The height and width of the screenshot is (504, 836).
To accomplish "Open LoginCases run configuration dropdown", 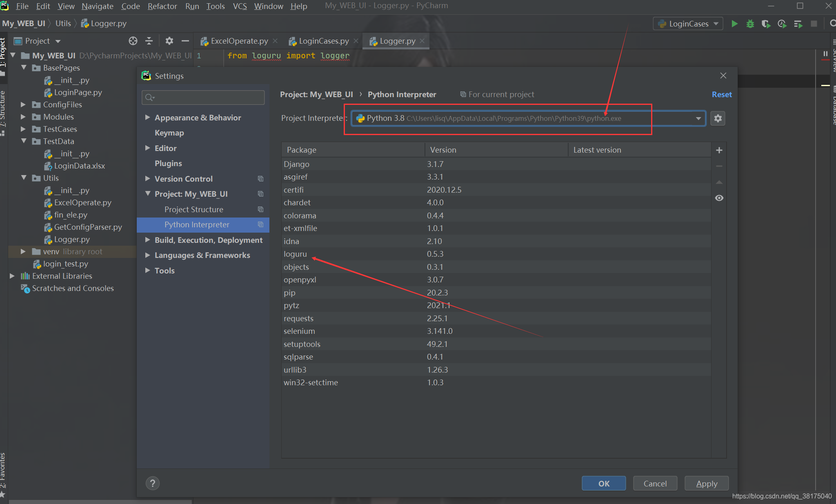I will (688, 24).
